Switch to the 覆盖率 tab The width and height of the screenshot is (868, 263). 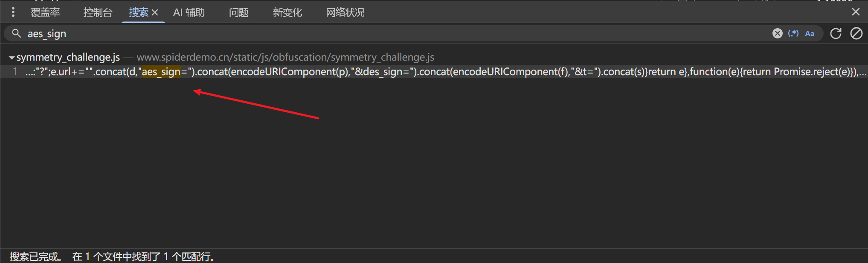45,13
